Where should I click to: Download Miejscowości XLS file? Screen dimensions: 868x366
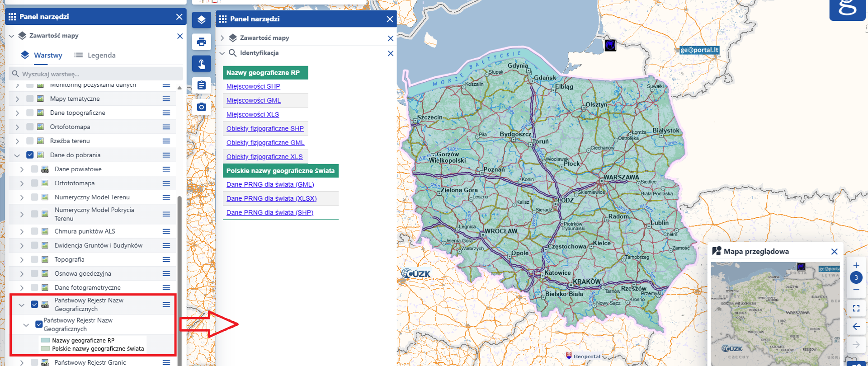pyautogui.click(x=253, y=114)
